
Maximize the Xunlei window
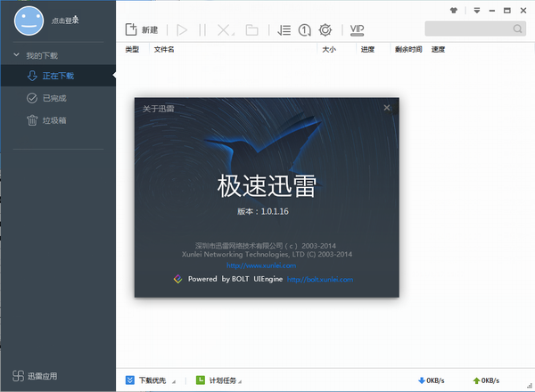click(507, 11)
